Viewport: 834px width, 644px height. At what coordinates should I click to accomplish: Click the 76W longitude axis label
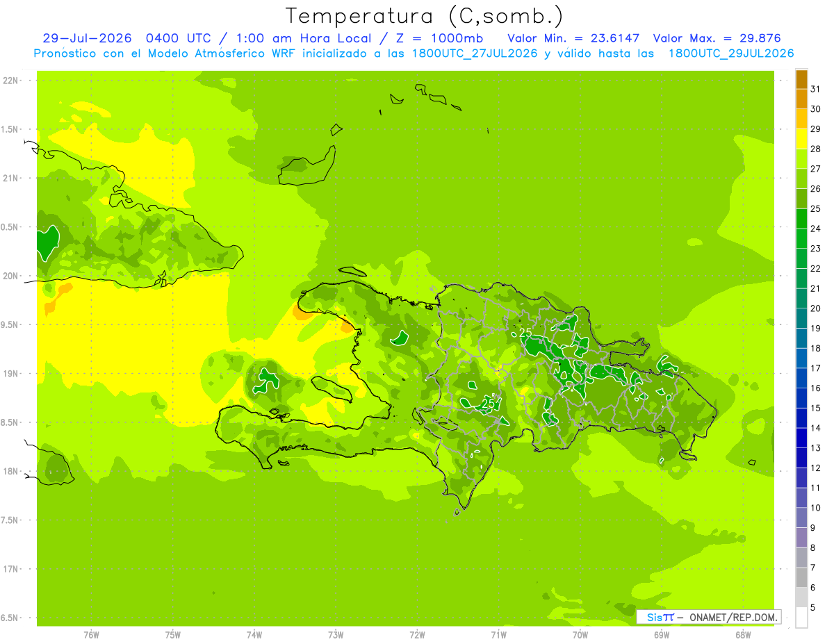(91, 634)
